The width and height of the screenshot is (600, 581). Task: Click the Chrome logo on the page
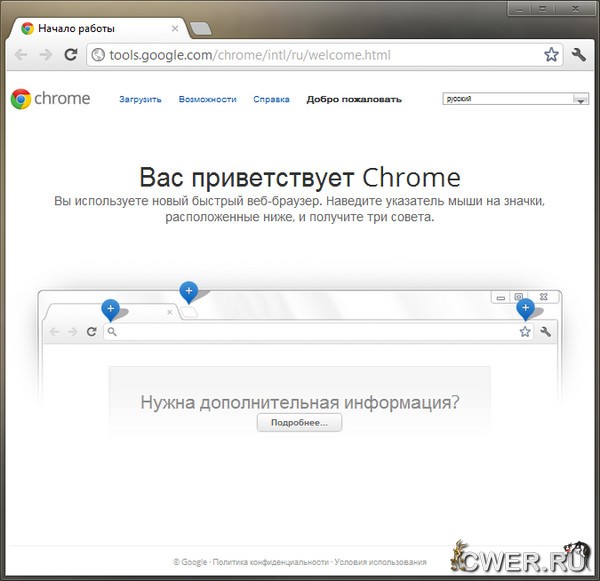coord(50,99)
